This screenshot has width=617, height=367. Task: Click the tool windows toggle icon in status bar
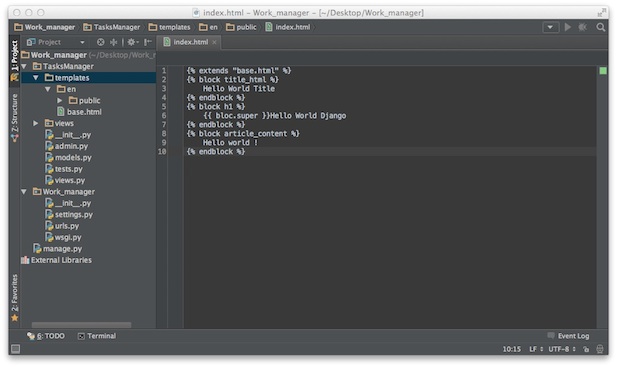pos(15,349)
